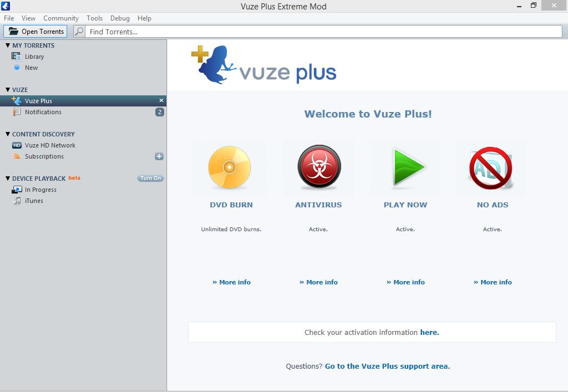Collapse the Device Playback section
568x392 pixels.
[8, 179]
